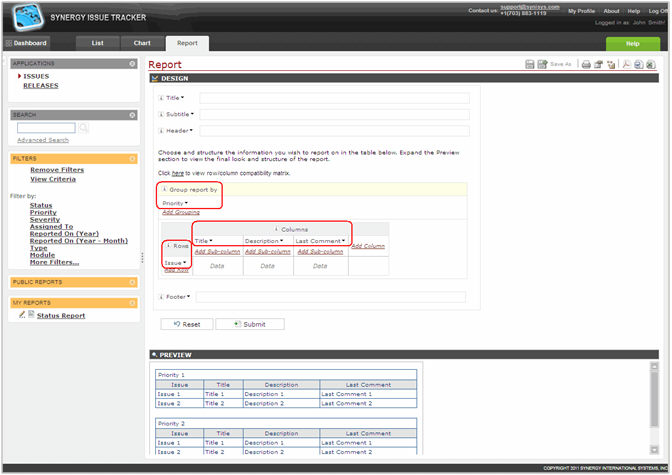This screenshot has height=475, width=672.
Task: Open the Releases application link
Action: click(x=41, y=86)
